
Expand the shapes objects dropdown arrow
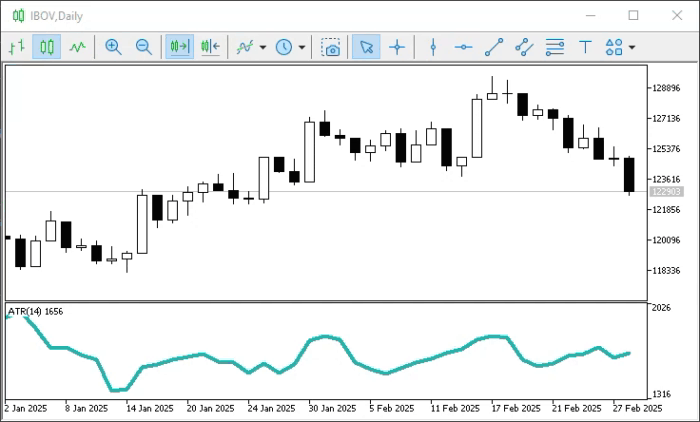click(632, 47)
